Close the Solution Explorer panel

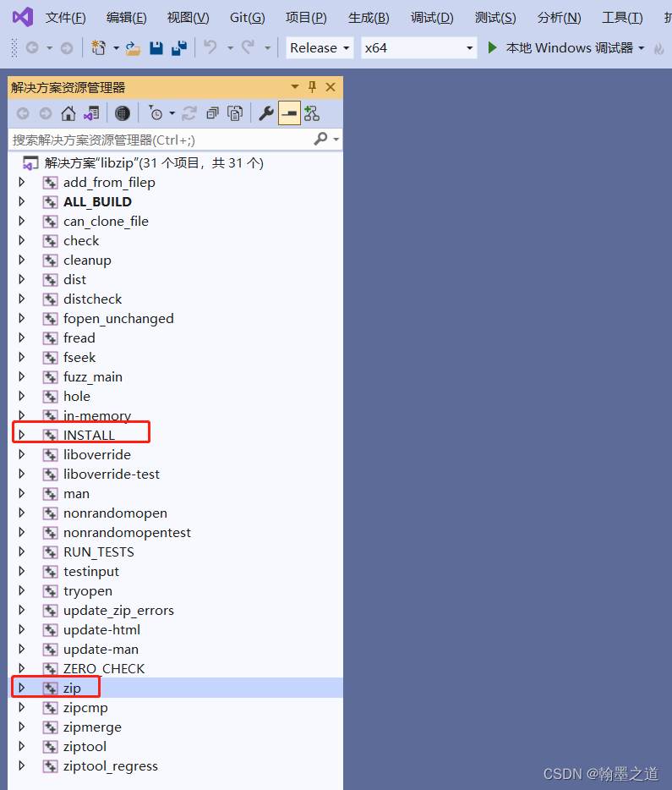click(x=331, y=87)
